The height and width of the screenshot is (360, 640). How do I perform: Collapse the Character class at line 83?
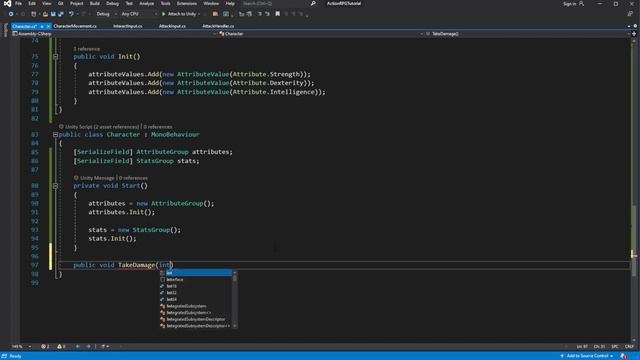[x=55, y=135]
